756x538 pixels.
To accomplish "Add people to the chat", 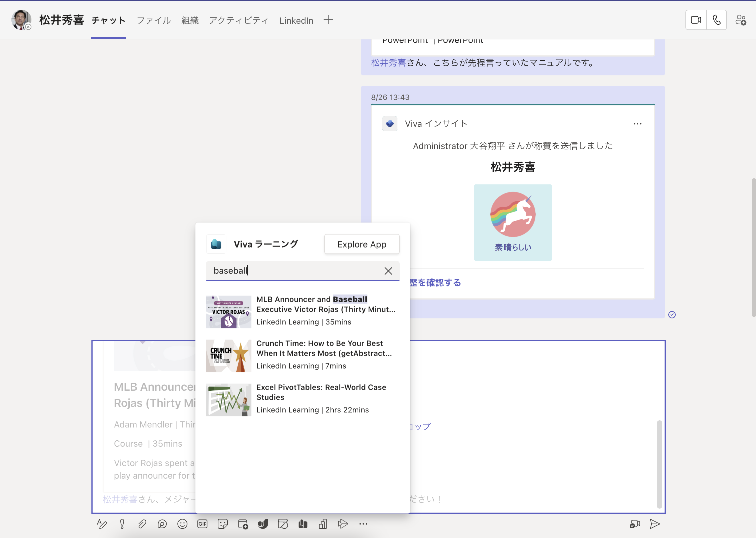I will [741, 20].
